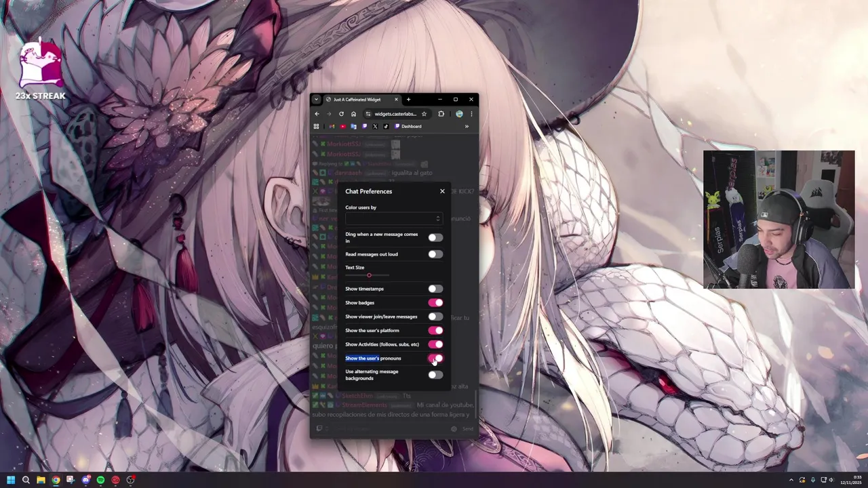
Task: Open Google Chrome from taskbar
Action: click(x=56, y=480)
